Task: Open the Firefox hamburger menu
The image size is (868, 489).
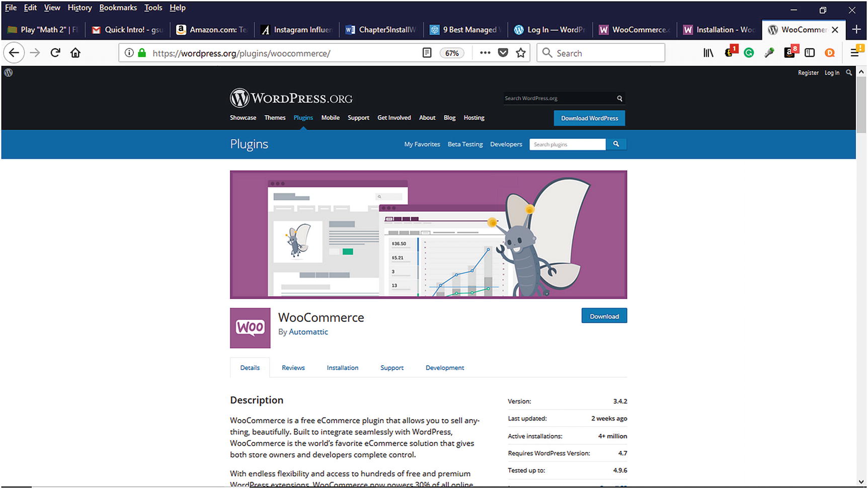Action: 855,52
